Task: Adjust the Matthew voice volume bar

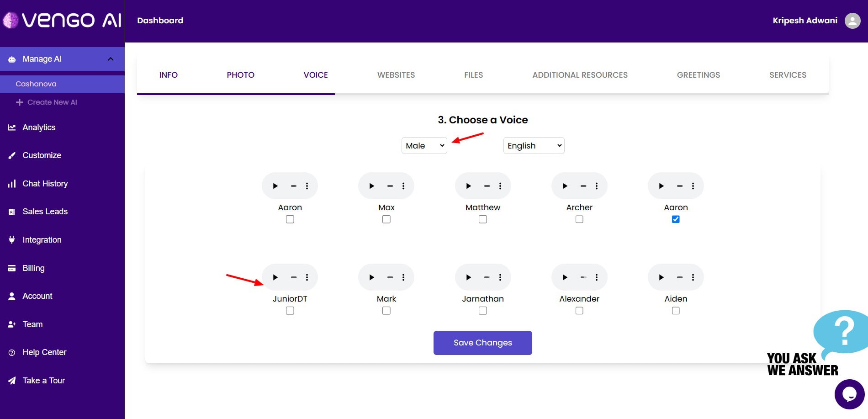Action: point(487,186)
